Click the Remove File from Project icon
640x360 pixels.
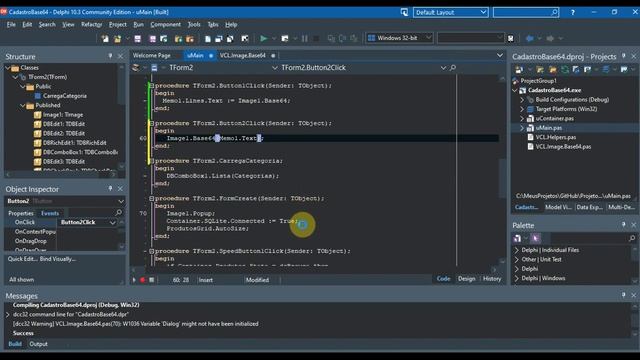coord(189,38)
